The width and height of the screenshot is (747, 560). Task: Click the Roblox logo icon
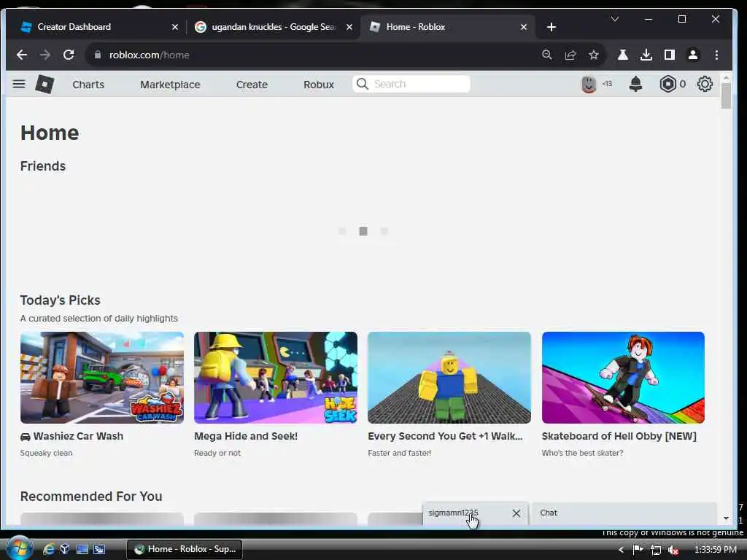(x=44, y=85)
